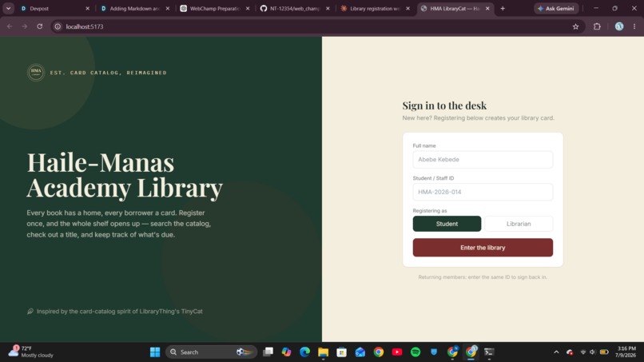This screenshot has height=362, width=644.
Task: Open Microsoft Edge from the taskbar
Action: [x=304, y=352]
